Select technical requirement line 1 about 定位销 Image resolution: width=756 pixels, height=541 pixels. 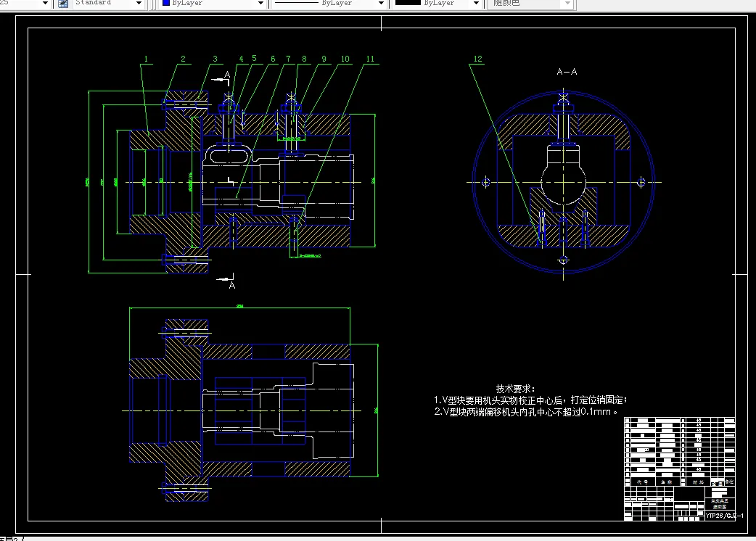click(x=530, y=400)
